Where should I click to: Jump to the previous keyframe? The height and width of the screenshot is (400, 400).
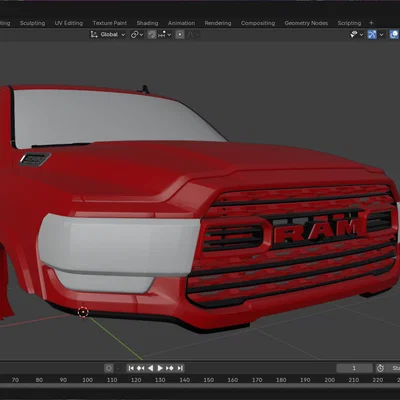click(141, 368)
